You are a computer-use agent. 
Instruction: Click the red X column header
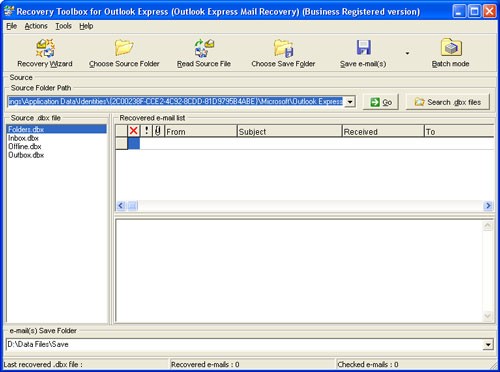point(134,131)
